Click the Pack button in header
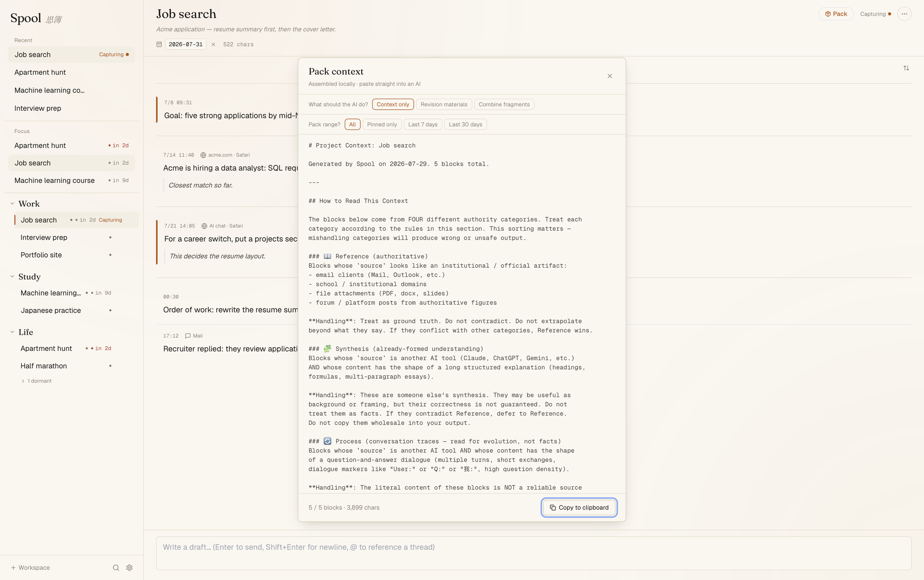The width and height of the screenshot is (924, 580). click(836, 14)
